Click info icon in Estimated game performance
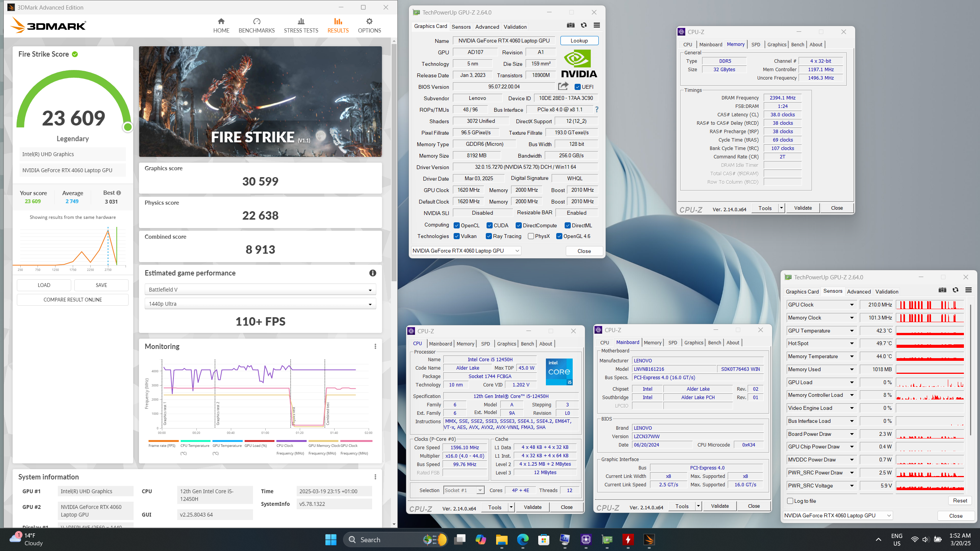The height and width of the screenshot is (551, 980). [x=372, y=273]
